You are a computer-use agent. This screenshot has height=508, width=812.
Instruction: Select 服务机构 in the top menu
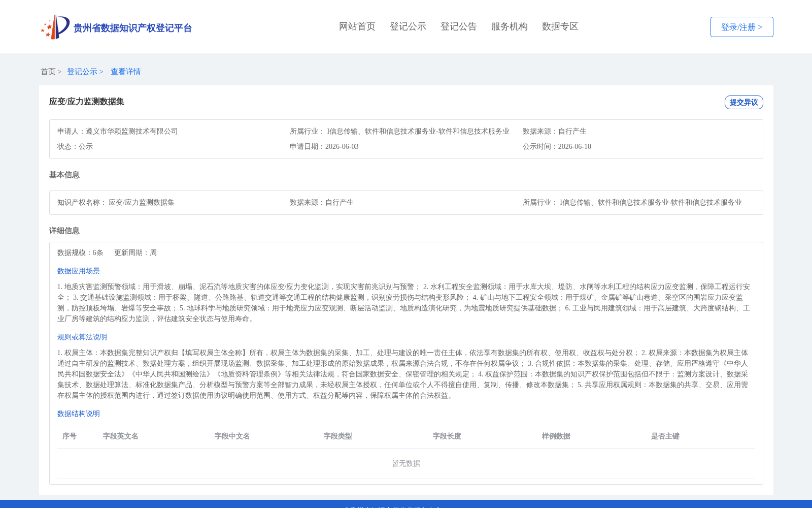(x=510, y=26)
